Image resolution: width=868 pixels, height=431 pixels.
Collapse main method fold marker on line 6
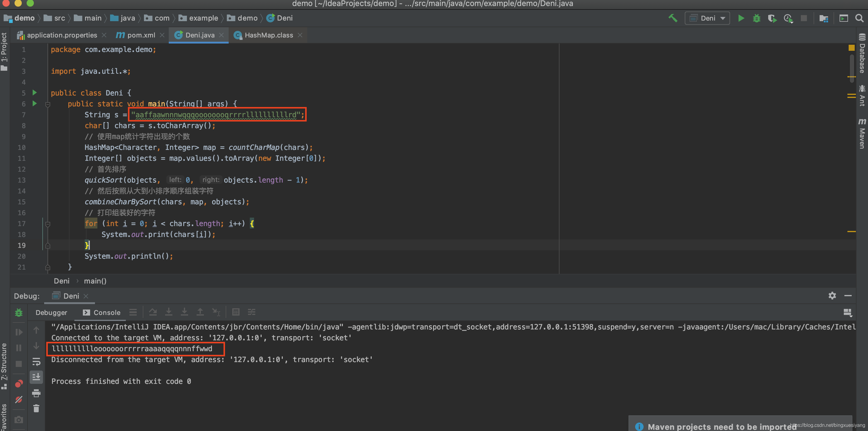point(47,104)
